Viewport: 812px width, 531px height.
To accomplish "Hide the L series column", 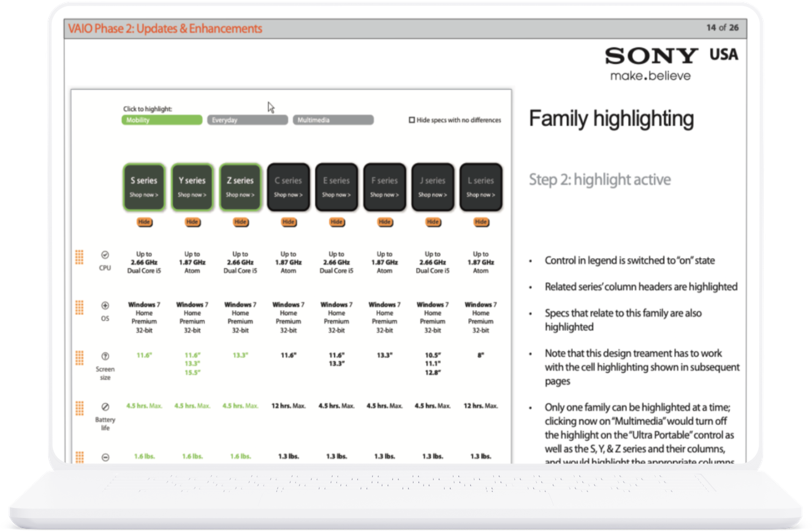I will pos(481,222).
